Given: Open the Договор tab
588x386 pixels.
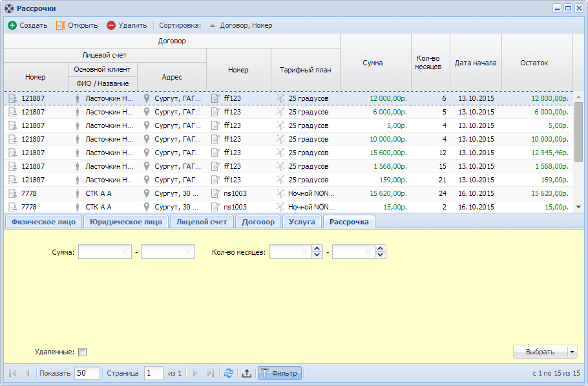Looking at the screenshot, I should coord(258,222).
